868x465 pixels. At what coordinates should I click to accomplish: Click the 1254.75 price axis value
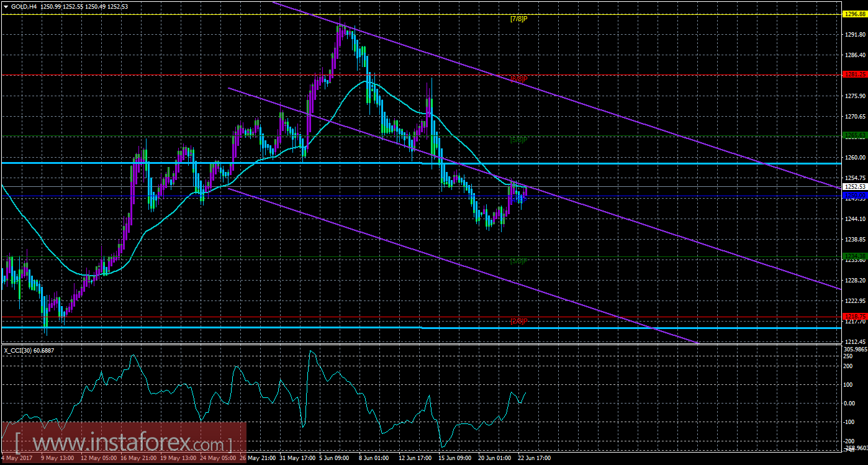tap(854, 178)
